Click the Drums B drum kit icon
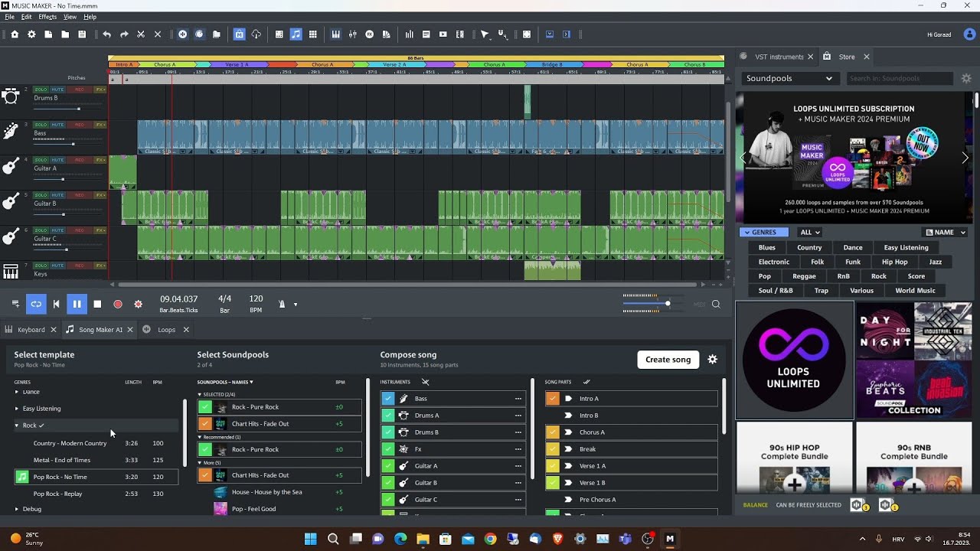 pyautogui.click(x=11, y=97)
